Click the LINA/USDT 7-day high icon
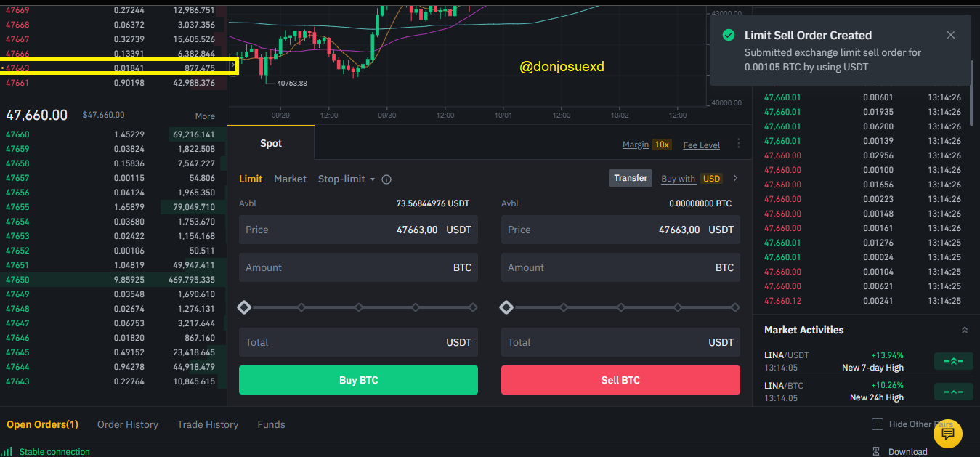 (x=952, y=361)
